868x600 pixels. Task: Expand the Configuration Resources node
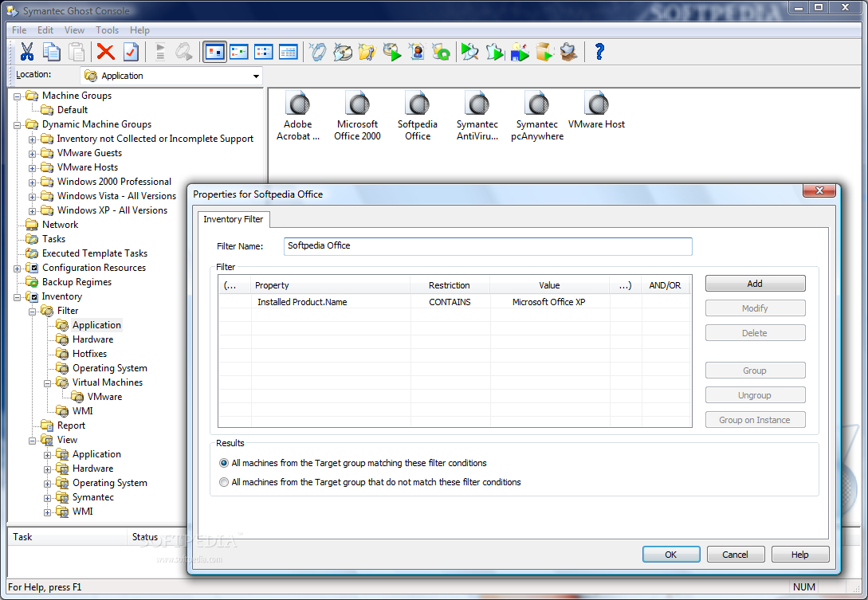18,269
